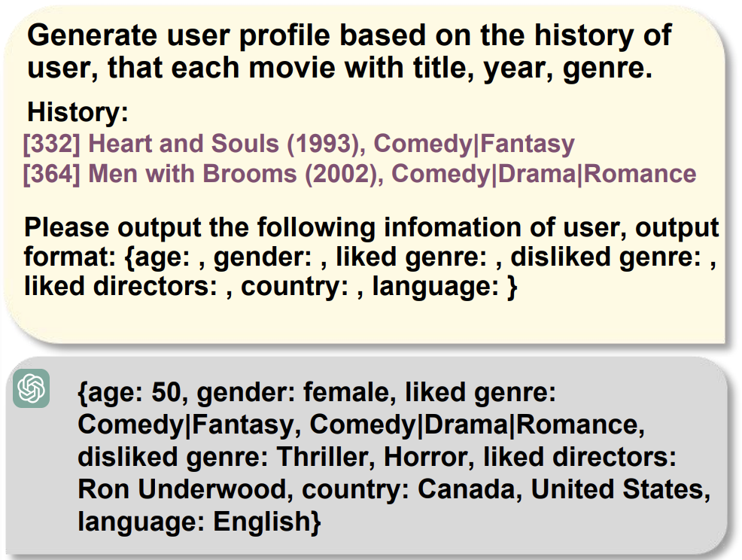Click the movie ID [364]

click(x=52, y=174)
